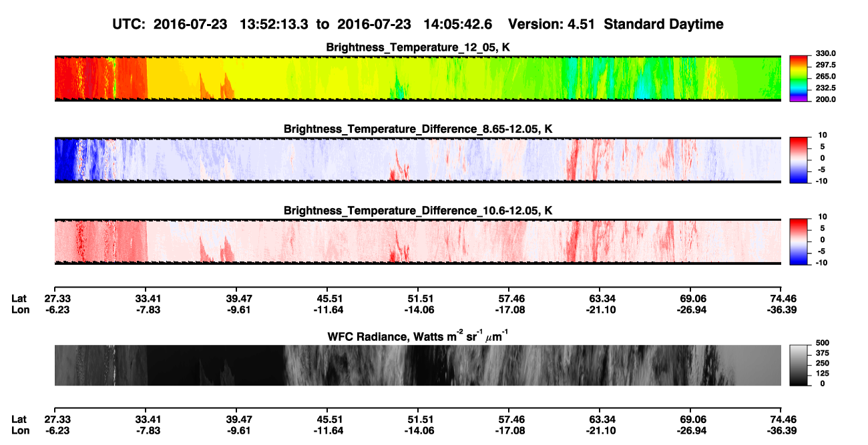Click the 375 tick on the WFC colorbar
Image resolution: width=868 pixels, height=445 pixels.
point(822,353)
